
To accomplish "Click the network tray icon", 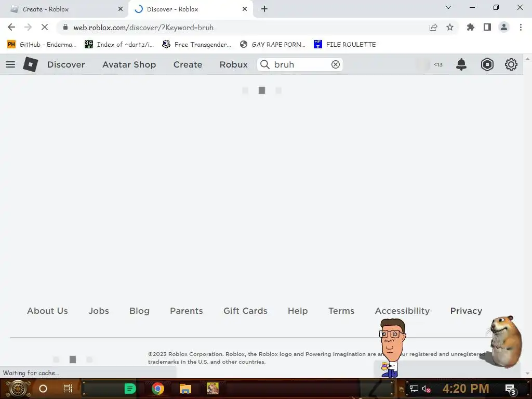I will coord(414,389).
